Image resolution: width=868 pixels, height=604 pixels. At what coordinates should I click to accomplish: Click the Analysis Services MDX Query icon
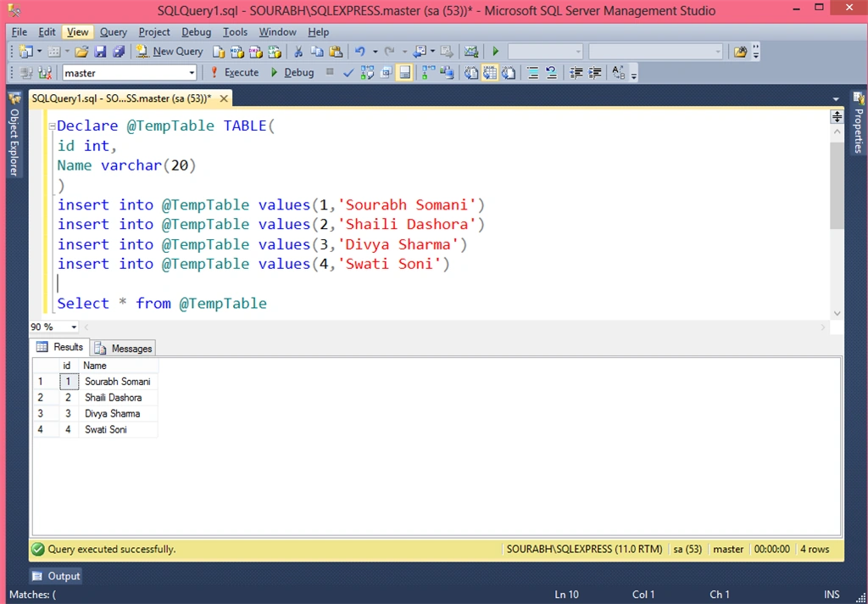click(x=237, y=52)
